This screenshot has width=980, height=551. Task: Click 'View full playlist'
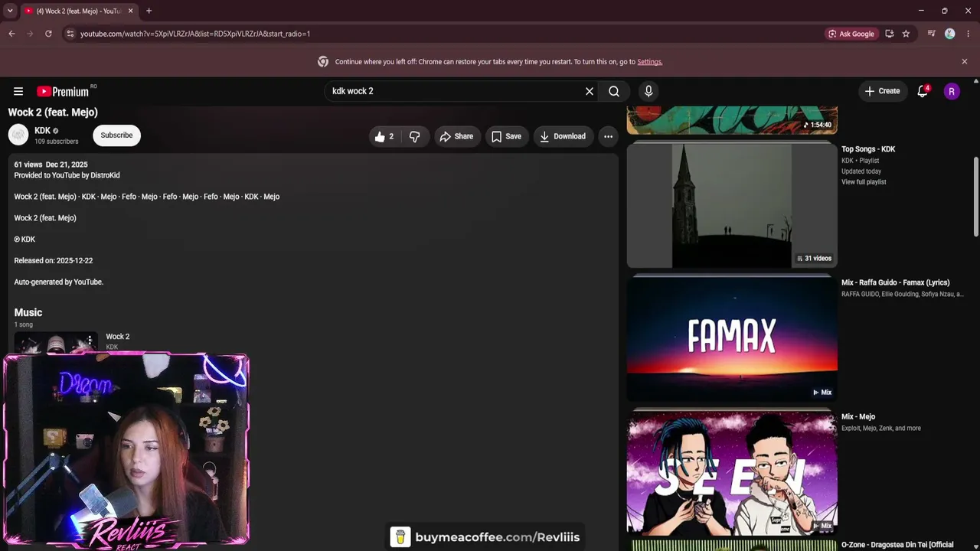[x=864, y=182]
